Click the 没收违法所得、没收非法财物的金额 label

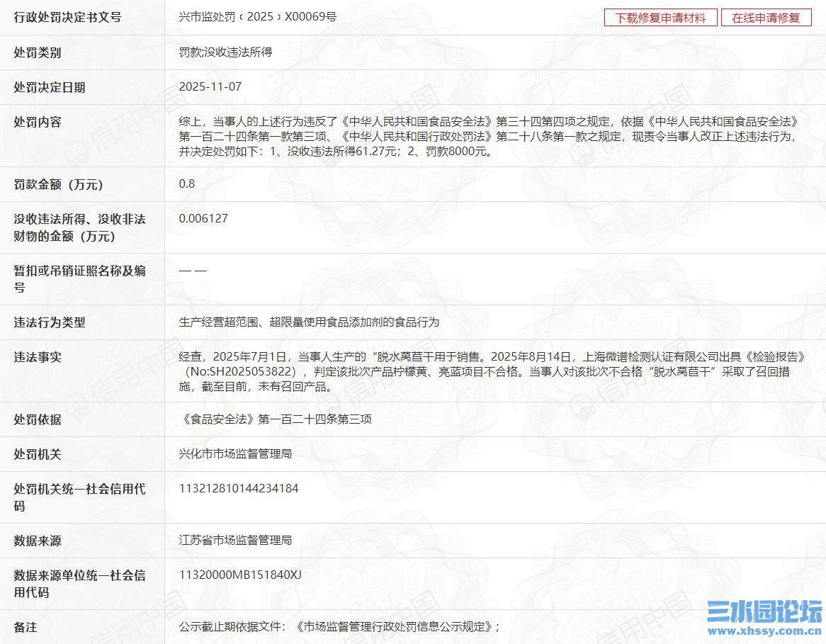coord(79,227)
